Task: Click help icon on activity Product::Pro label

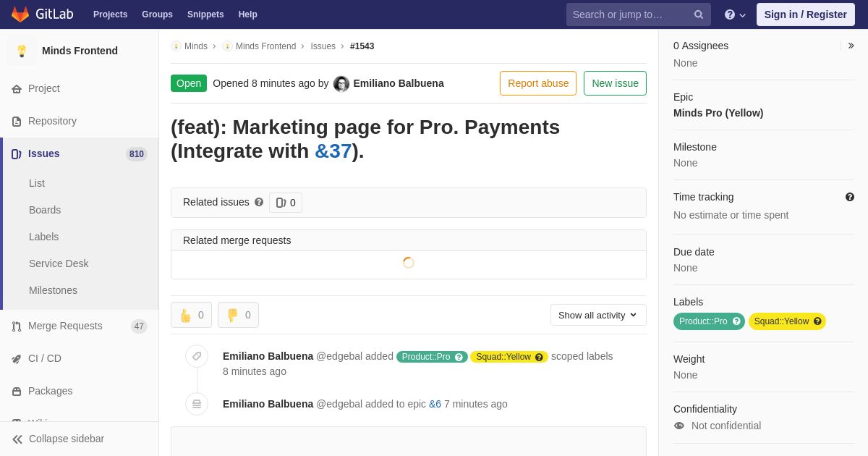Action: [x=459, y=357]
